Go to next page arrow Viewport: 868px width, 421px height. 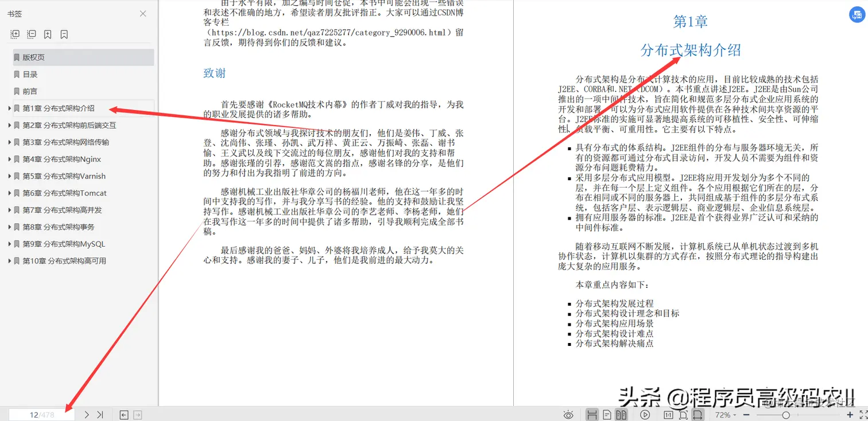point(87,415)
